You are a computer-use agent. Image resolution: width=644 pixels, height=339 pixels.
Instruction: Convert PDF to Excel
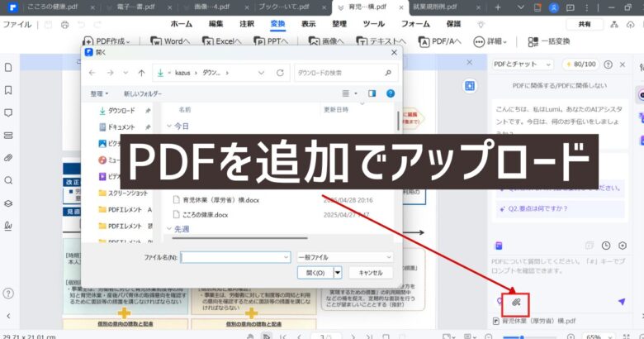pos(222,41)
